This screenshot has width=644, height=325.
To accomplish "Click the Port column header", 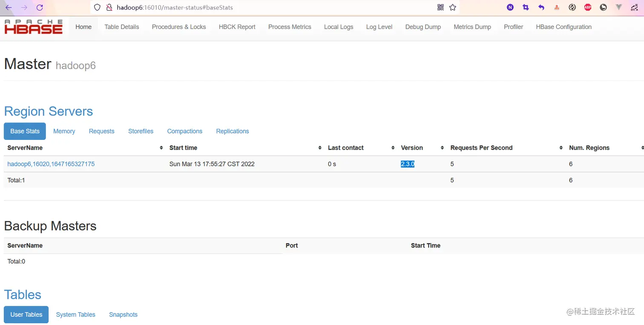I will click(x=292, y=245).
